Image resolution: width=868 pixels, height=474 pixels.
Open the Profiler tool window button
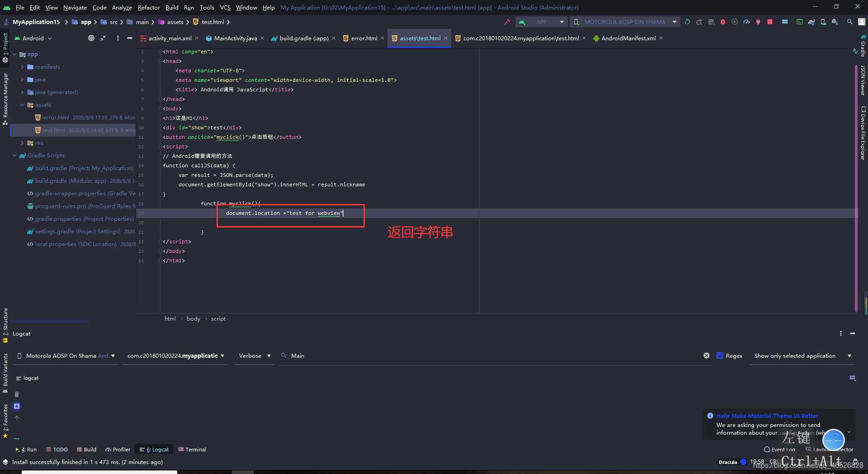tap(118, 450)
